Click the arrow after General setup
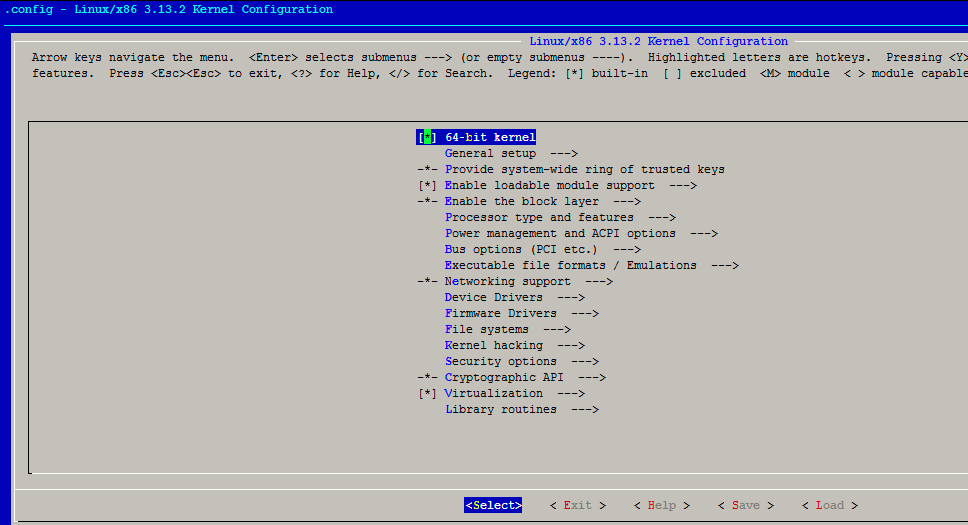The height and width of the screenshot is (525, 968). point(564,153)
